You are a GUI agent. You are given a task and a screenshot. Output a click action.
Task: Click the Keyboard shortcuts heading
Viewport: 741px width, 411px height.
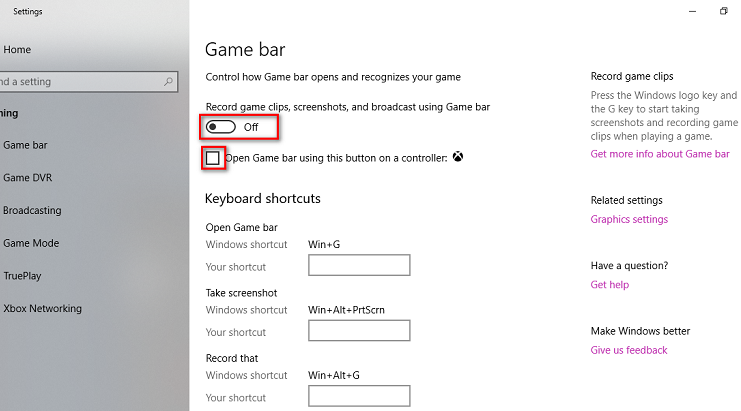pos(263,198)
